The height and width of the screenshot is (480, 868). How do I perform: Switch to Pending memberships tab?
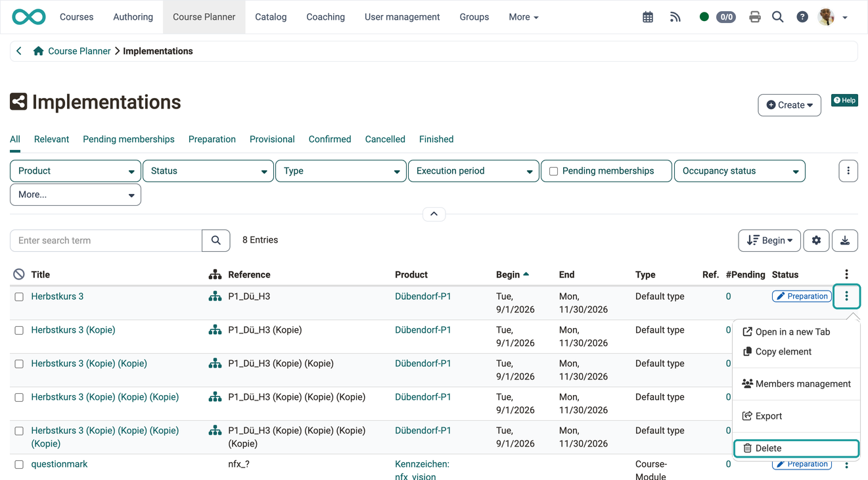[x=129, y=139]
